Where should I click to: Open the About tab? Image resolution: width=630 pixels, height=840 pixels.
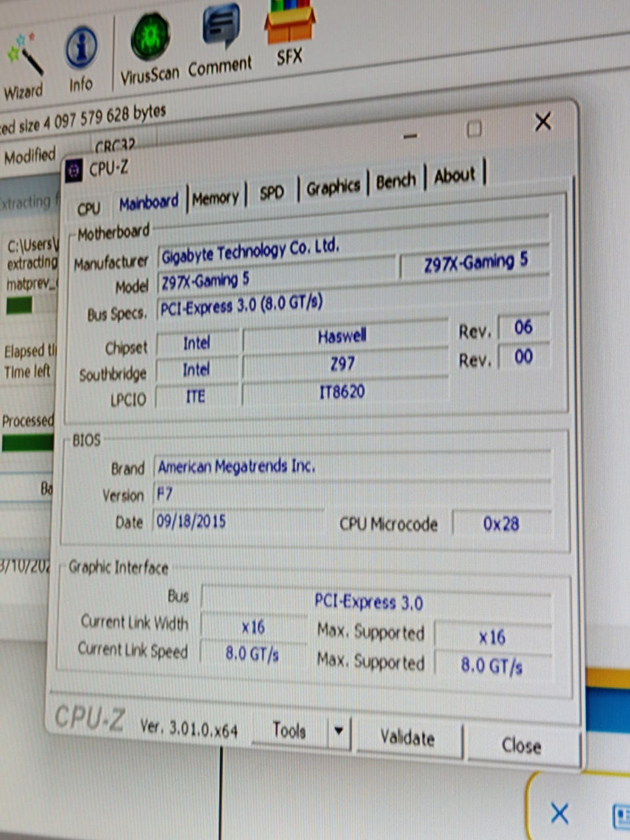point(454,175)
